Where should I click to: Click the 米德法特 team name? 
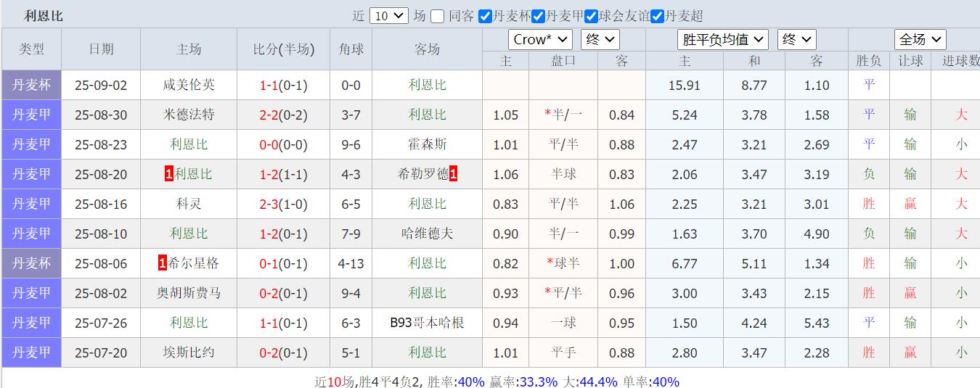point(189,115)
